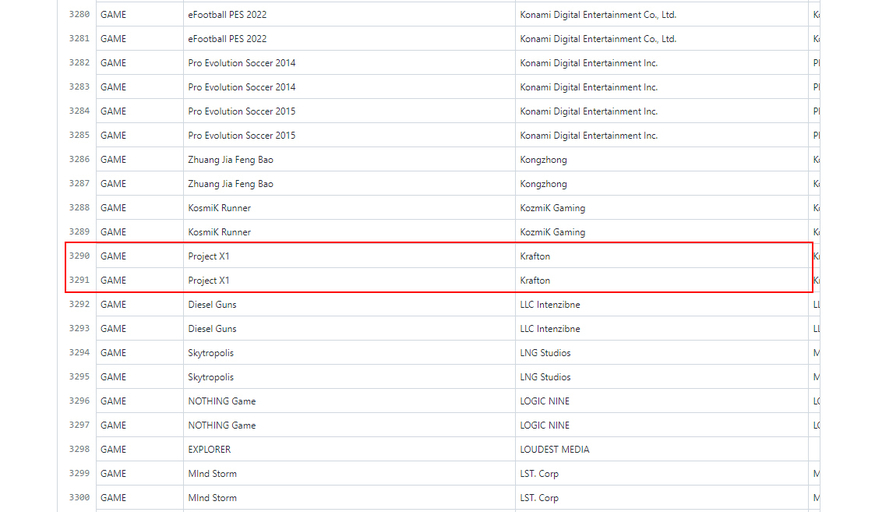Click 'Kongzhong' in row 3286
The image size is (875, 512).
(544, 160)
